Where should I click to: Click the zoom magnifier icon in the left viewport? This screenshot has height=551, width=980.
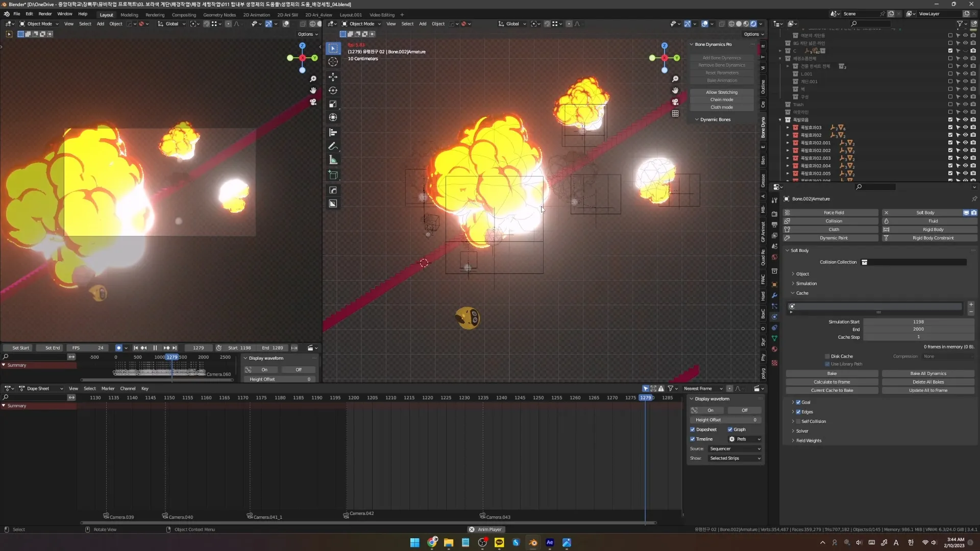pyautogui.click(x=313, y=79)
